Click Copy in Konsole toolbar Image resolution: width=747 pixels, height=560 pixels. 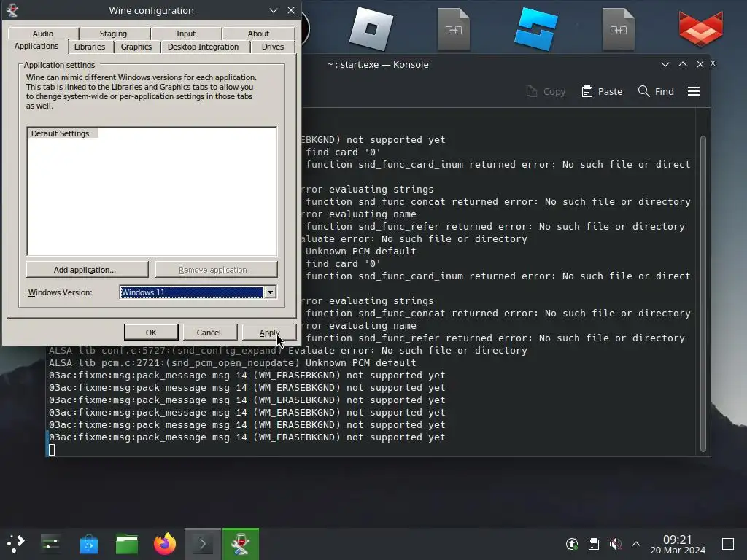(x=546, y=91)
